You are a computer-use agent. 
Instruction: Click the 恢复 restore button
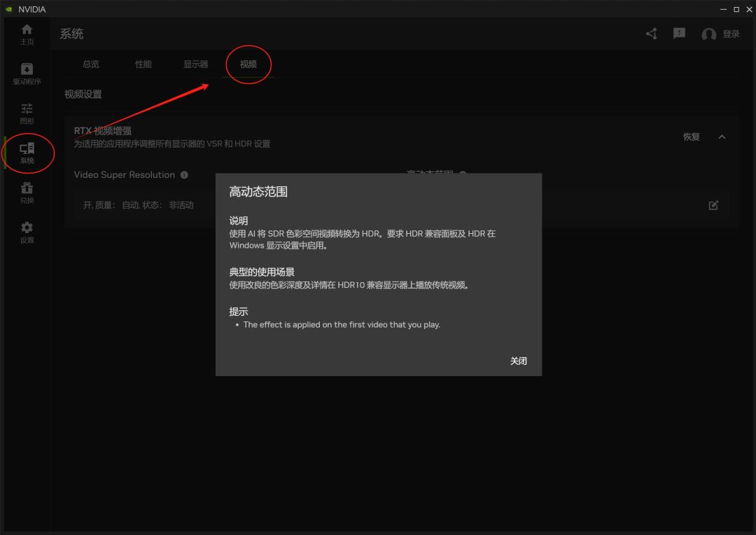click(x=691, y=137)
